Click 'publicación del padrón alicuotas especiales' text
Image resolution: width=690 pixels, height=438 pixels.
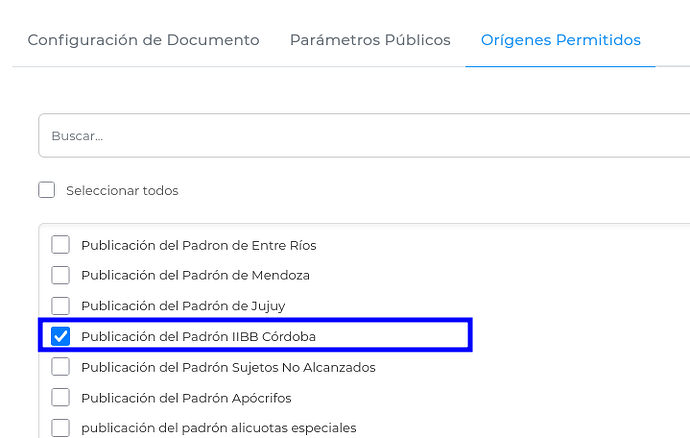click(219, 428)
